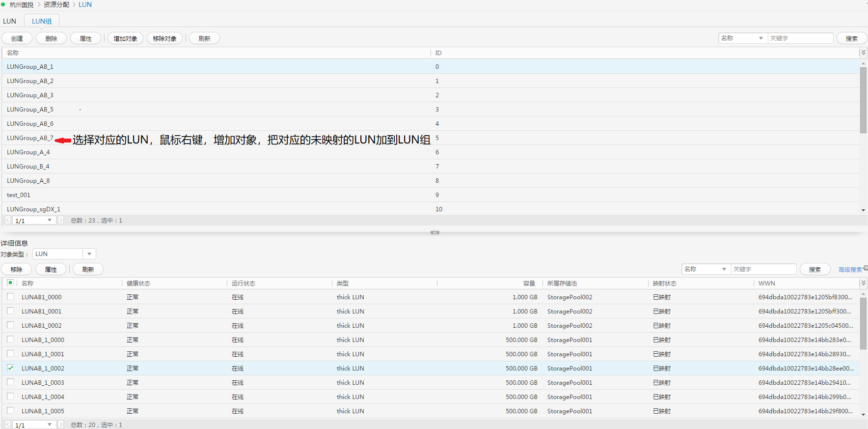Click the upper 搜索 button
This screenshot has height=429, width=868.
(x=851, y=38)
